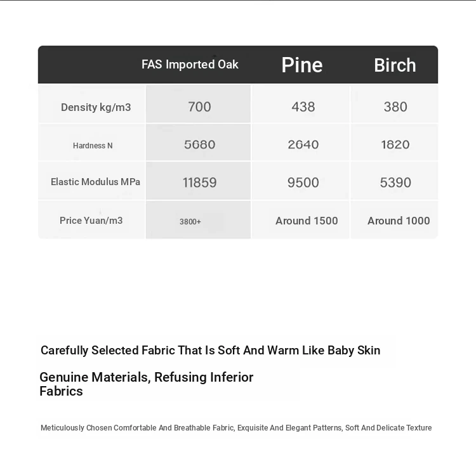This screenshot has width=476, height=466.
Task: Click the Genuine Materials, Refusing Inferior Fabrics heading
Action: pos(146,384)
